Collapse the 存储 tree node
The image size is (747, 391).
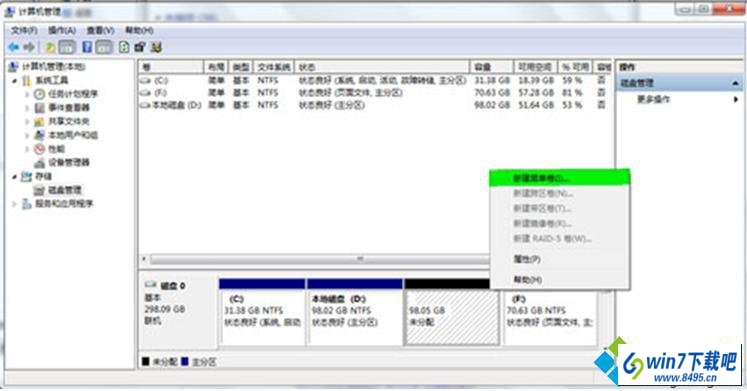tap(14, 177)
